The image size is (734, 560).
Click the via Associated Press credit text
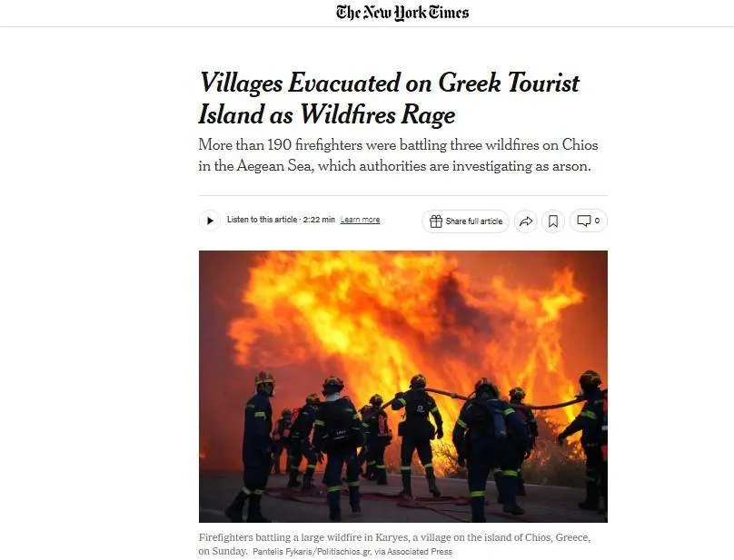click(413, 552)
